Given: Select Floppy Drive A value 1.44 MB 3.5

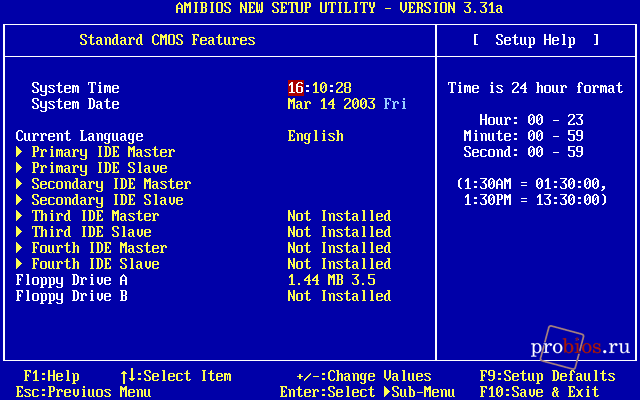Looking at the screenshot, I should tap(331, 280).
